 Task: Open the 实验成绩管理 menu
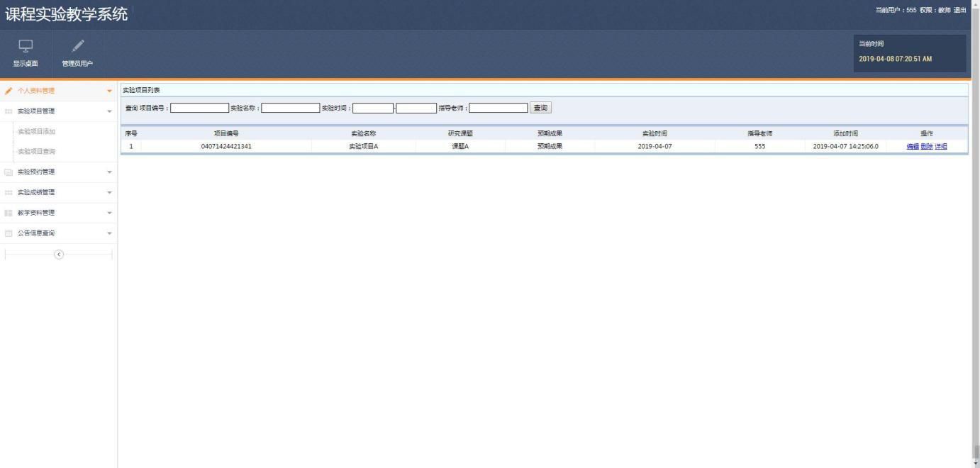coord(59,192)
